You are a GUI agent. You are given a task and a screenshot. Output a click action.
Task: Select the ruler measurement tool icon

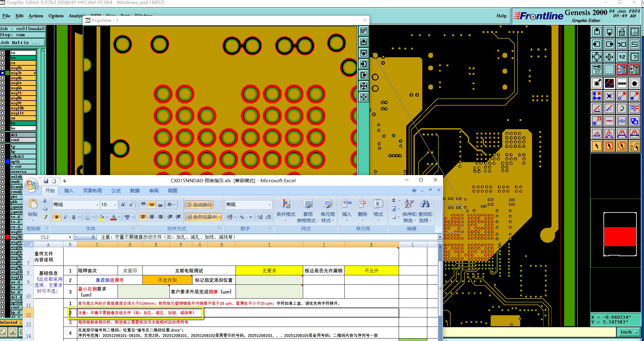click(622, 83)
